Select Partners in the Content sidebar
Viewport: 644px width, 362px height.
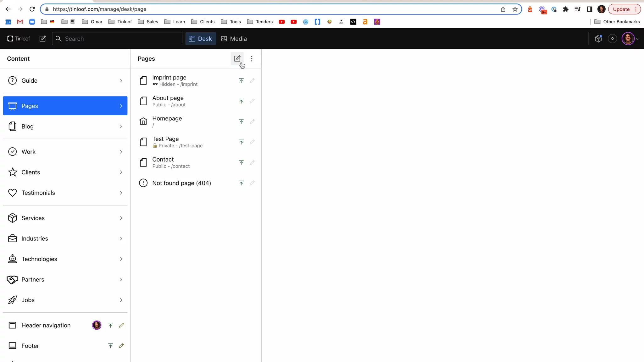[65, 280]
